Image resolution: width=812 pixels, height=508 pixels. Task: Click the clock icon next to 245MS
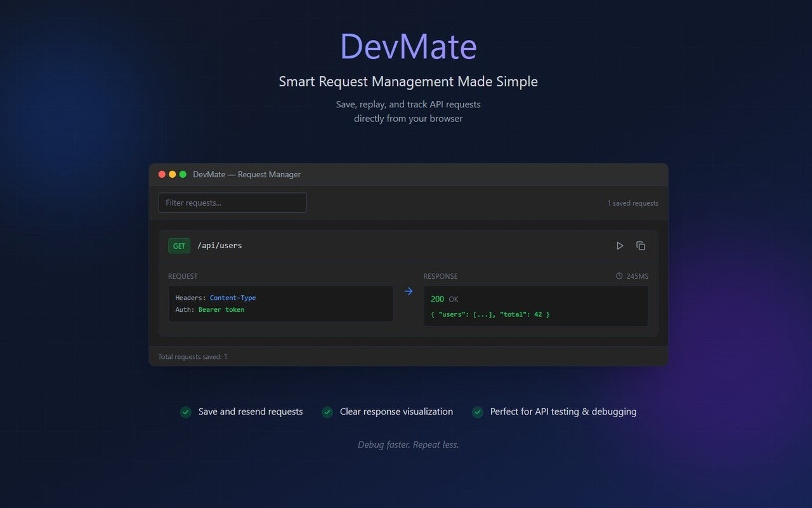(x=619, y=276)
